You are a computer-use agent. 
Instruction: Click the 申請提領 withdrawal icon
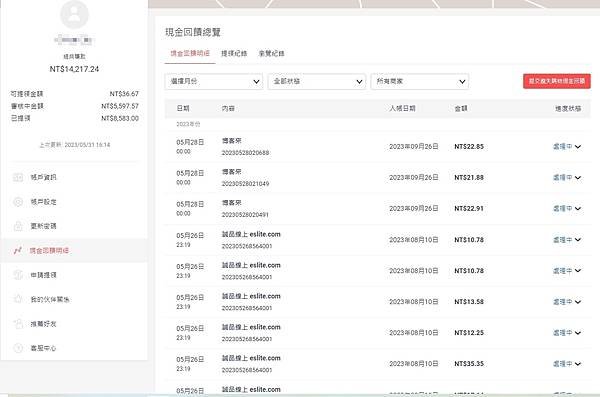[18, 275]
